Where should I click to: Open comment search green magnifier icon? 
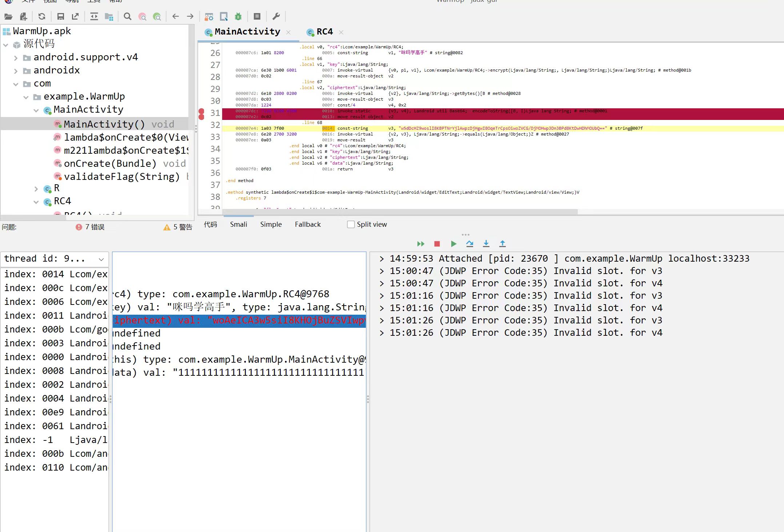tap(157, 16)
